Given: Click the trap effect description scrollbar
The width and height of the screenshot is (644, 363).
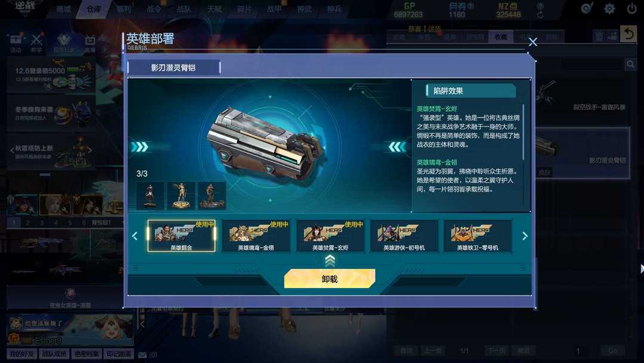Looking at the screenshot, I should pyautogui.click(x=523, y=133).
